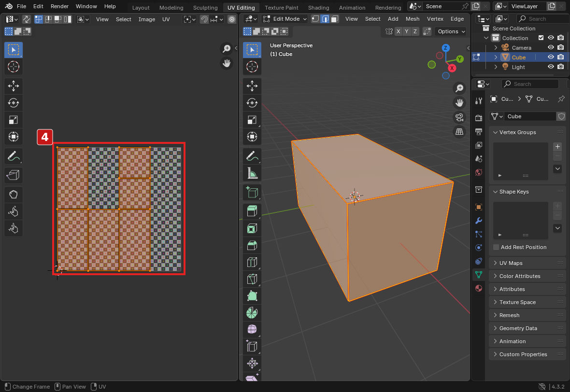Open the Mesh menu in 3D viewport
The image size is (570, 392).
click(412, 19)
